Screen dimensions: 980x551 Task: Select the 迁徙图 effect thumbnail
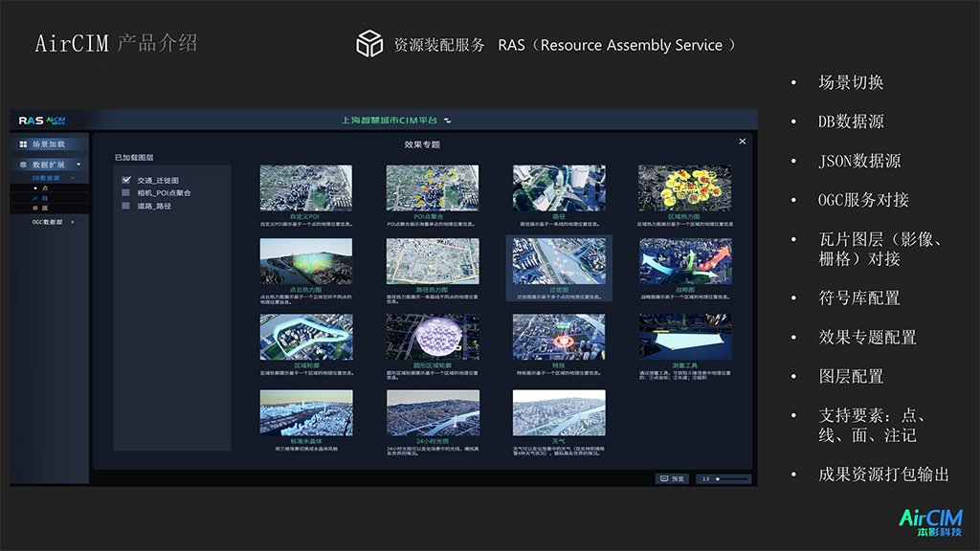559,261
